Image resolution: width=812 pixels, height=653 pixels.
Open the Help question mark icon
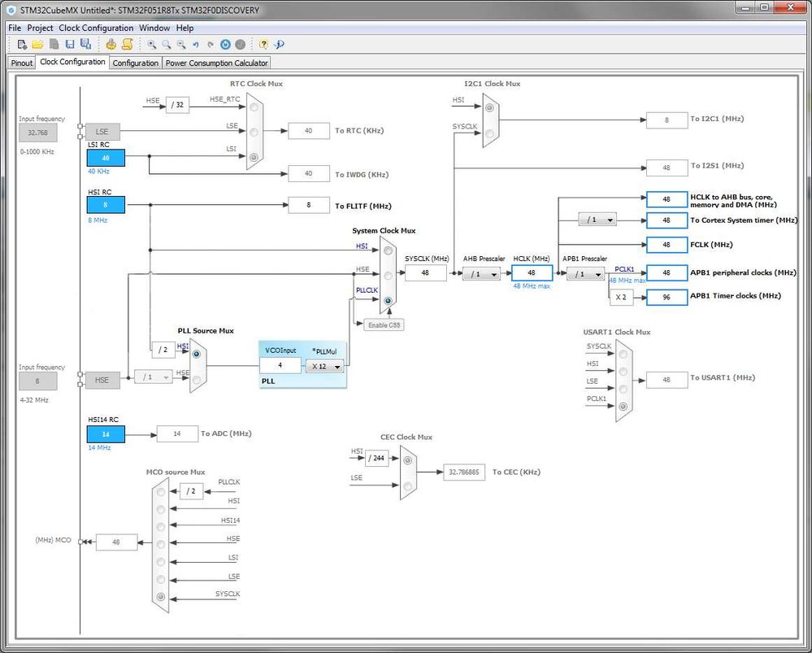[263, 45]
